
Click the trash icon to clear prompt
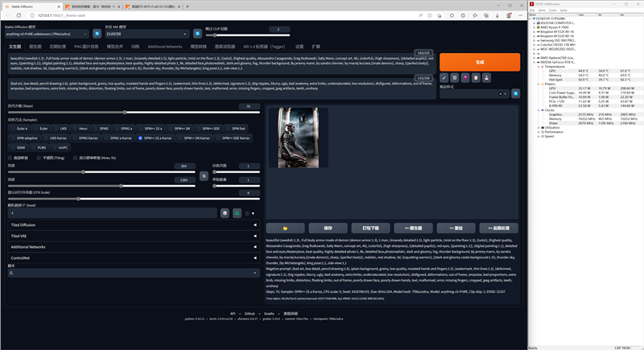click(455, 77)
